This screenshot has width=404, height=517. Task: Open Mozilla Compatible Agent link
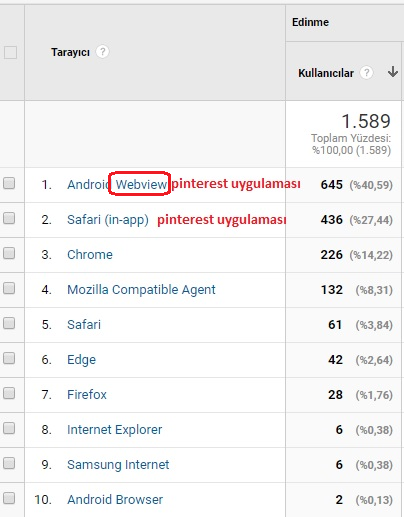tap(141, 290)
